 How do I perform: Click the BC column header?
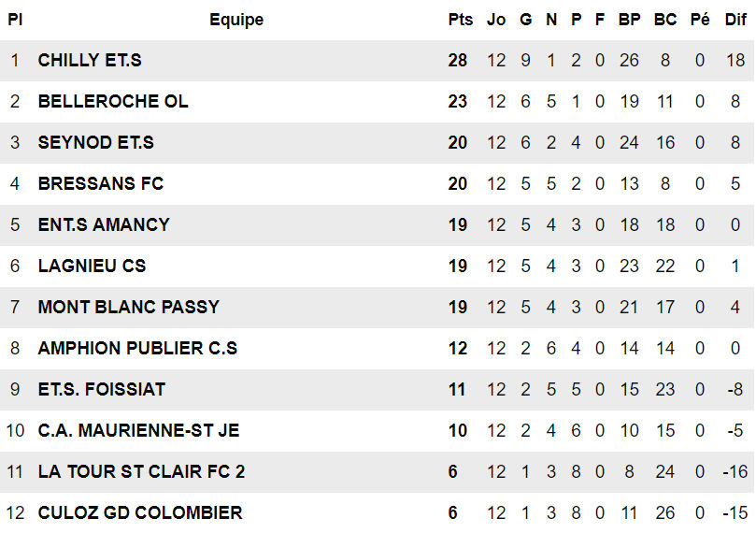pyautogui.click(x=665, y=20)
